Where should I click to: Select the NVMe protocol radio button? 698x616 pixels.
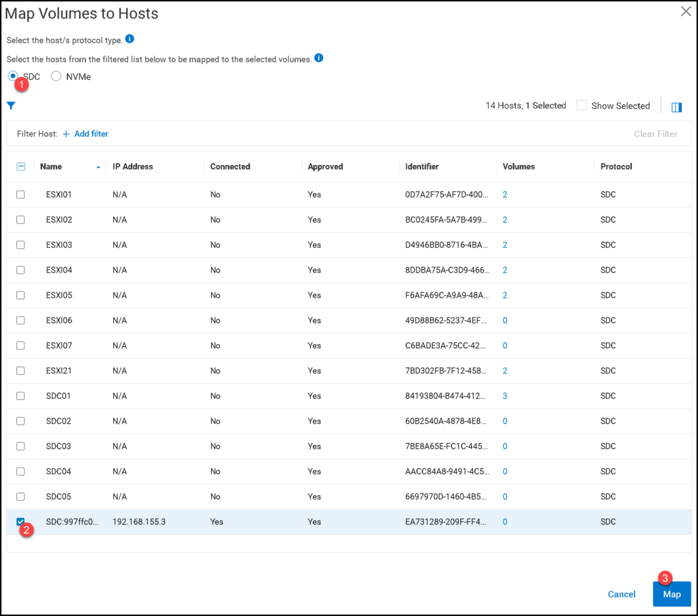[x=56, y=76]
